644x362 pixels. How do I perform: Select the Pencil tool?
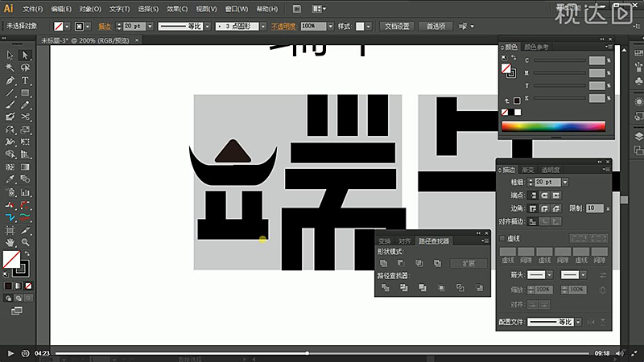click(x=25, y=105)
